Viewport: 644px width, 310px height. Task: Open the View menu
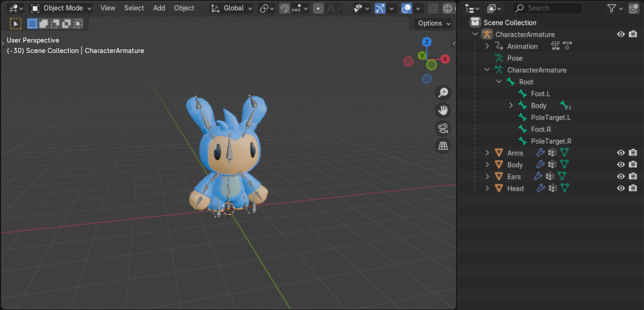[108, 8]
